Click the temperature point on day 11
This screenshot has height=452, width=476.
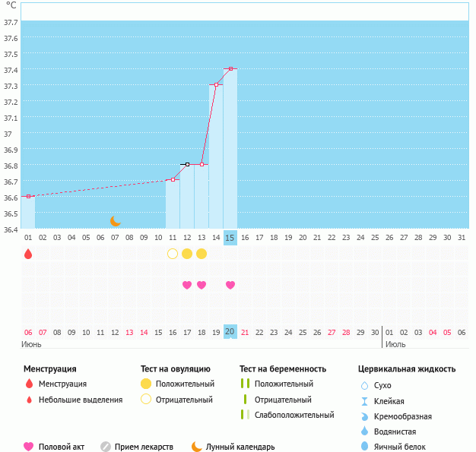coord(173,180)
